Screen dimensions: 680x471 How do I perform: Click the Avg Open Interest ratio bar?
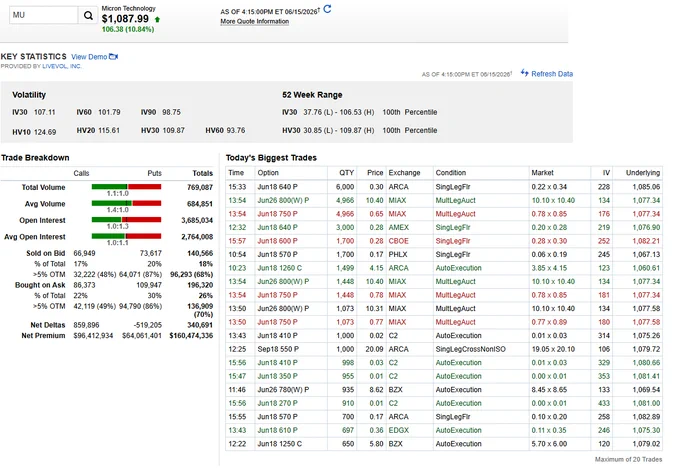(126, 236)
